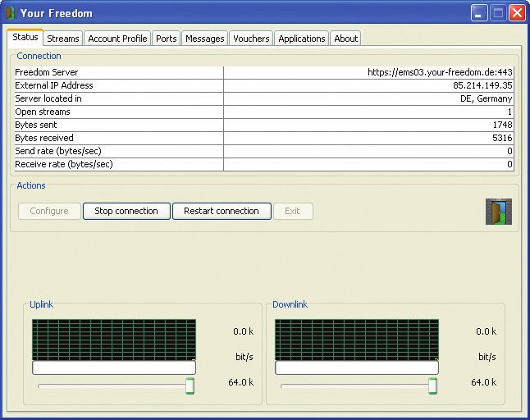Click the Uplink 0.0 k rate value
530x420 pixels.
tap(244, 331)
